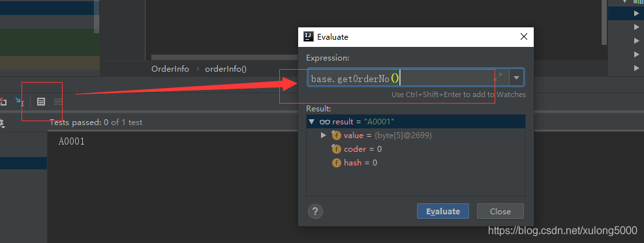Collapse the result node in Result tree

tap(312, 122)
